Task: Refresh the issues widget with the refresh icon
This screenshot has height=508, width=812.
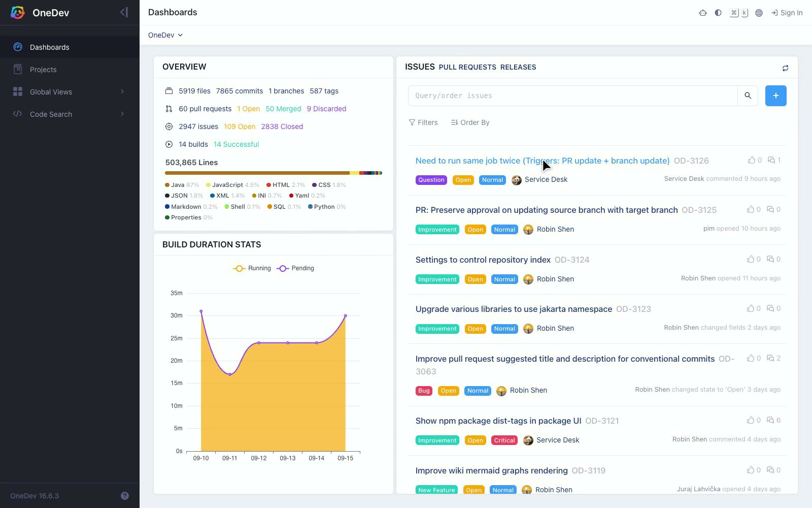Action: pos(785,68)
